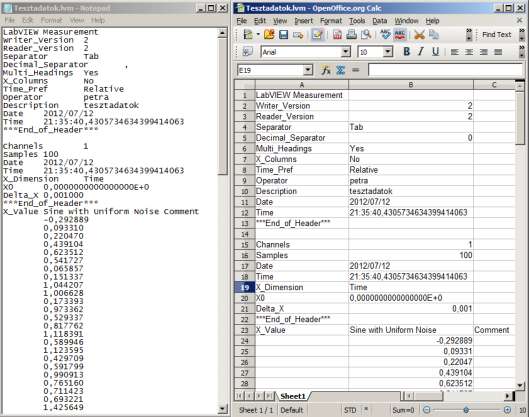
Task: Select the Sheet1 tab
Action: tap(293, 396)
